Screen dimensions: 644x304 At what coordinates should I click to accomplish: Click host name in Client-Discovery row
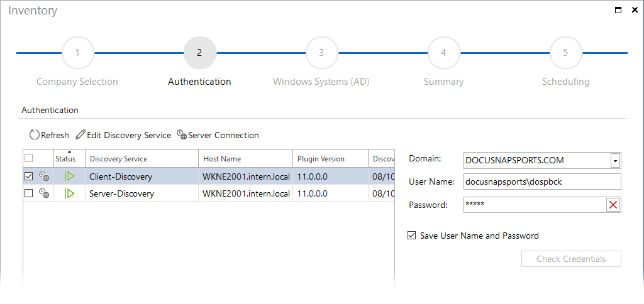coord(246,177)
